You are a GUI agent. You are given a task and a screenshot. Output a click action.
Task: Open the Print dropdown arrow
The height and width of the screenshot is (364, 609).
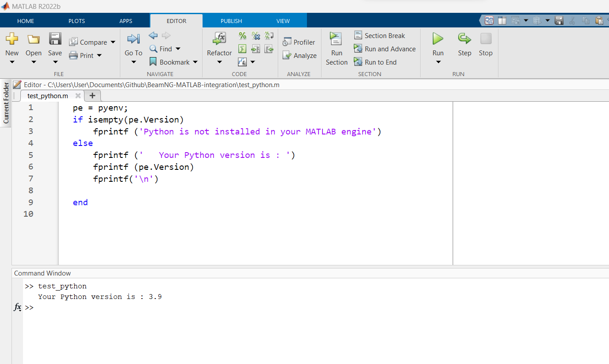coord(99,56)
